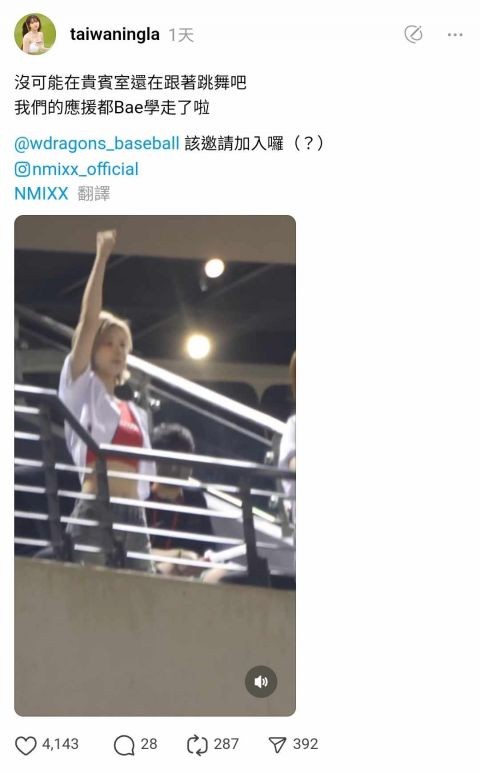Screen dimensions: 480x773
Task: Visit the taiwaningla username profile
Action: [115, 35]
